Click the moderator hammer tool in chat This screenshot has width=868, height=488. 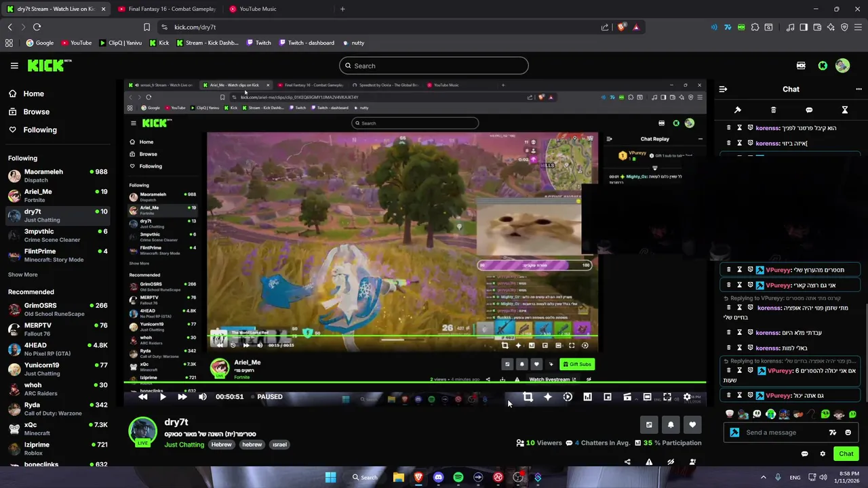pyautogui.click(x=738, y=110)
